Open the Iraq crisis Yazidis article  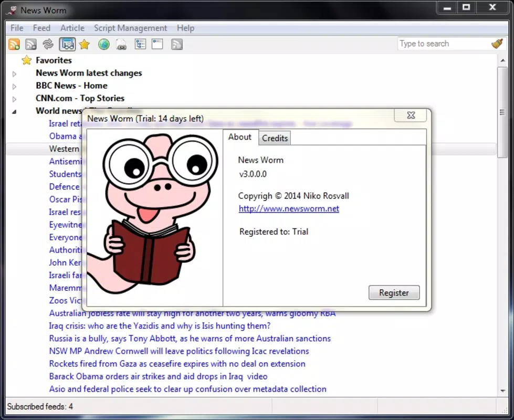point(160,326)
